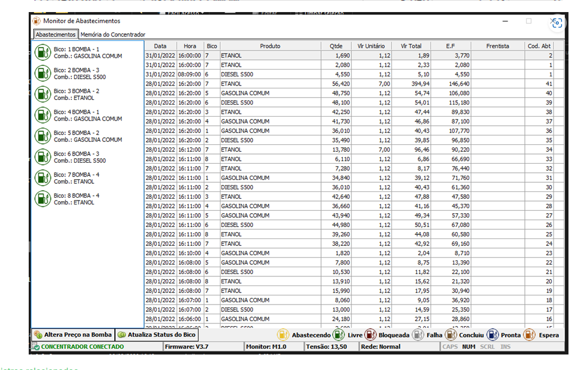Click the Bico 1 gasoline pump icon
Image resolution: width=588 pixels, height=370 pixels.
[x=42, y=53]
